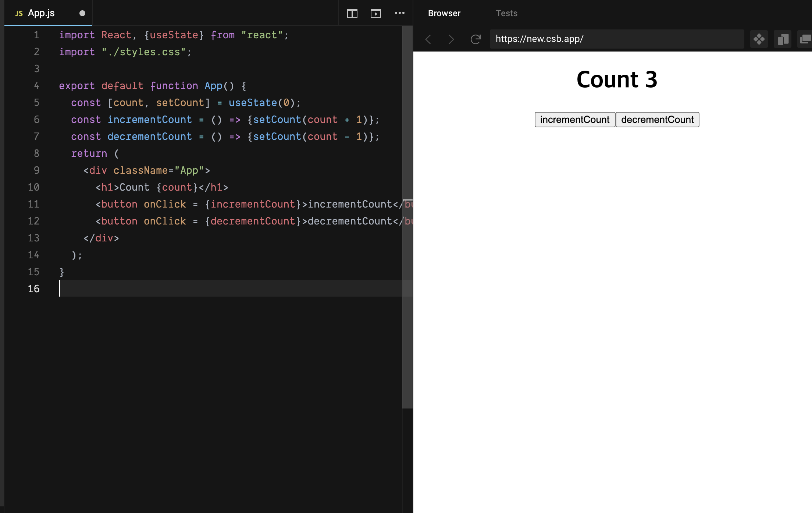Viewport: 812px width, 513px height.
Task: Switch to the Tests tab
Action: click(x=506, y=13)
